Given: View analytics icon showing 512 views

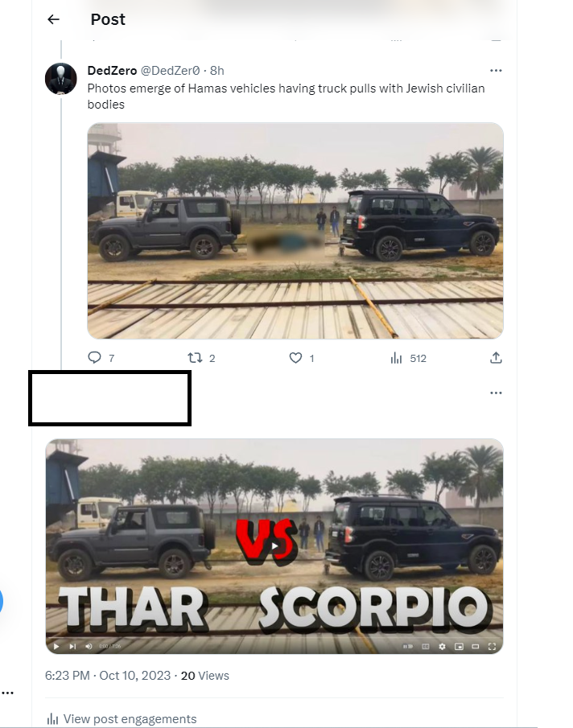Looking at the screenshot, I should click(x=396, y=358).
